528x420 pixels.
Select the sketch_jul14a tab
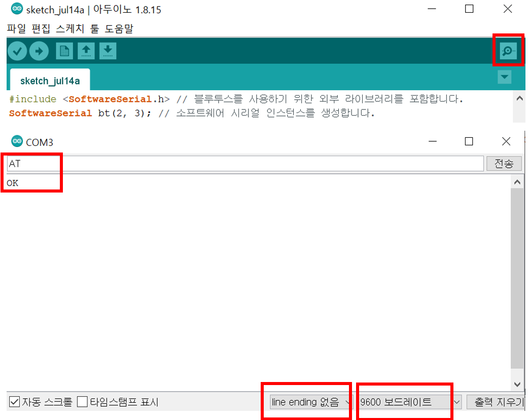(50, 81)
